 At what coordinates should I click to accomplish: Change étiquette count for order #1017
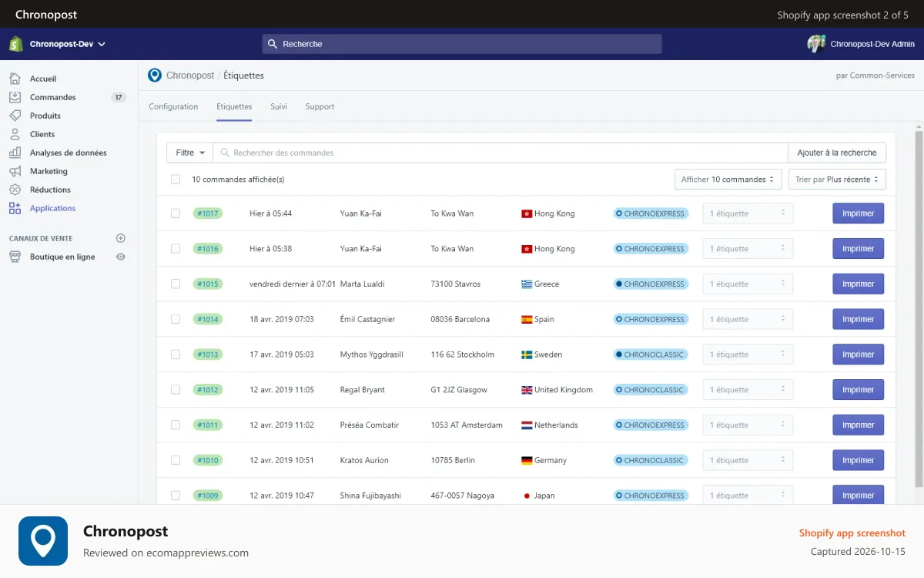748,213
